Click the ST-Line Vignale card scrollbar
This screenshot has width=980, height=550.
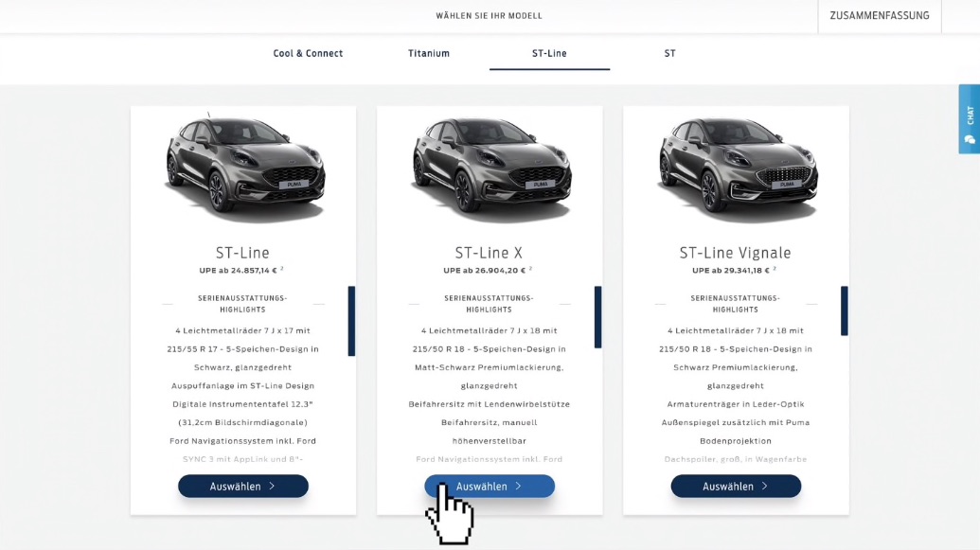click(845, 310)
